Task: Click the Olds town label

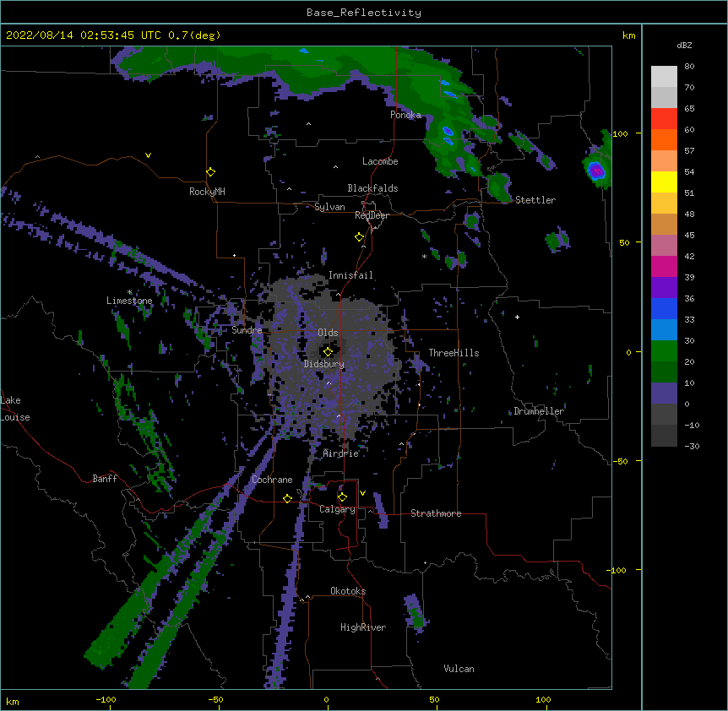Action: tap(328, 333)
